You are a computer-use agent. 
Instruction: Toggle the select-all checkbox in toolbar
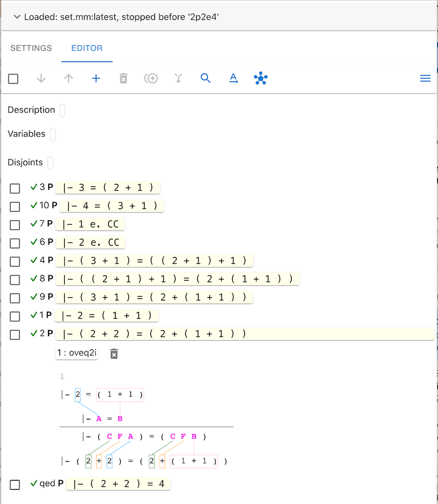[13, 79]
